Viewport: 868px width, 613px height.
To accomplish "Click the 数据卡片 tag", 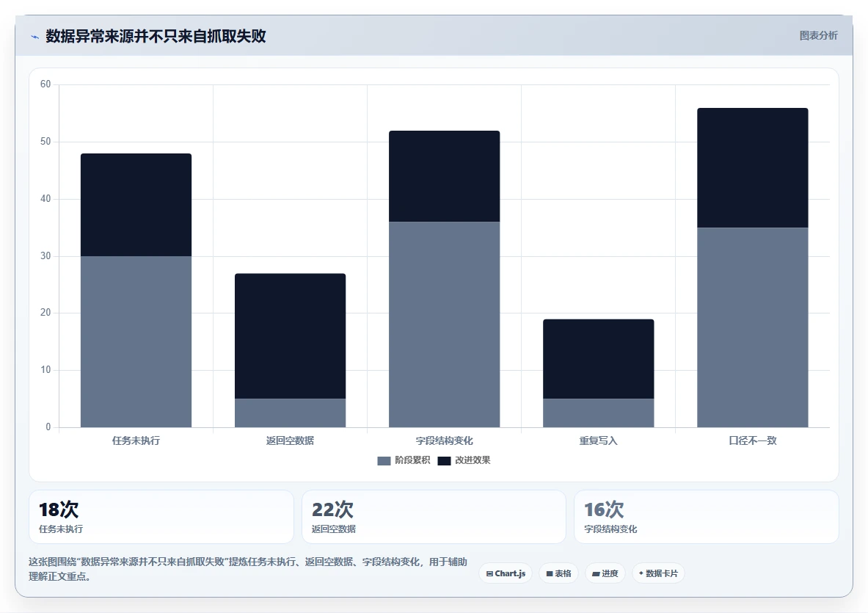I will click(658, 573).
